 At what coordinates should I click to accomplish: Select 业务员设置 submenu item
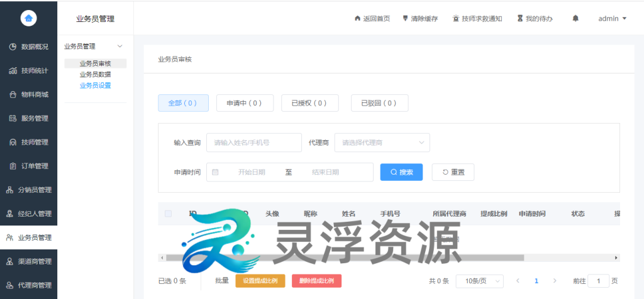click(x=96, y=85)
